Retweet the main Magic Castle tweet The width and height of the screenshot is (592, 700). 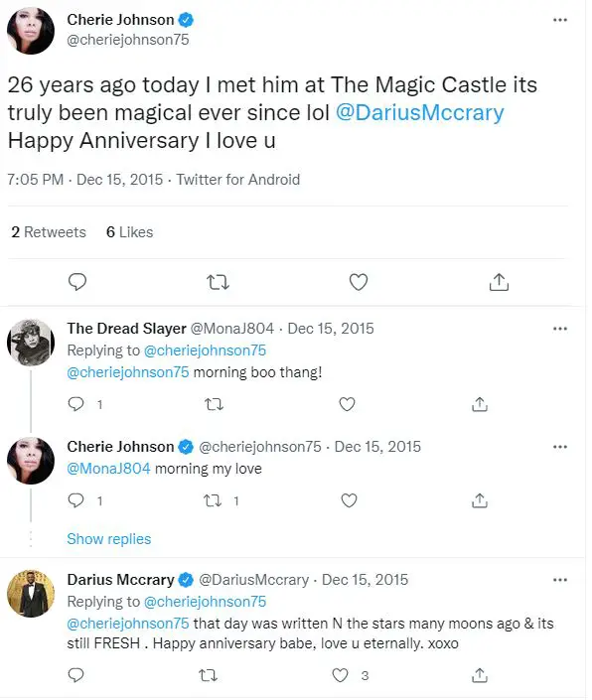tap(218, 282)
